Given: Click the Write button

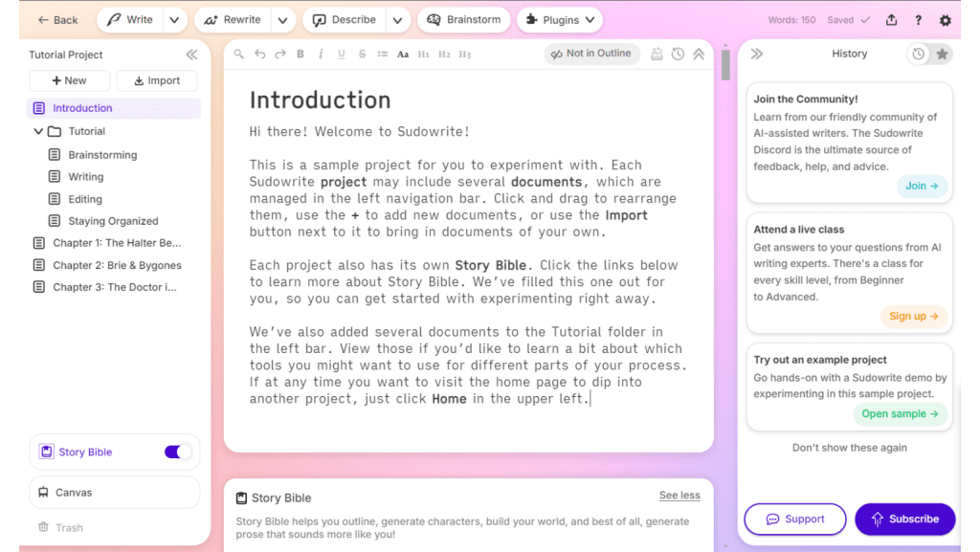Looking at the screenshot, I should (x=130, y=20).
